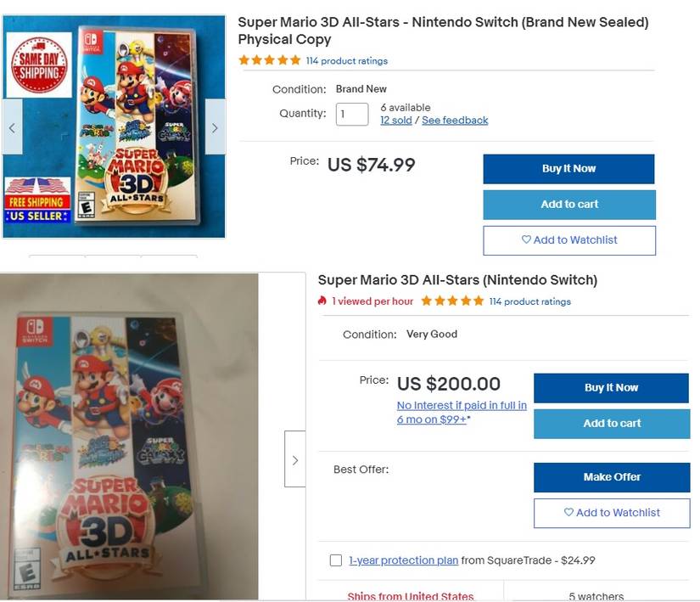Image resolution: width=700 pixels, height=602 pixels.
Task: Enable the 1-year protection plan checkbox
Action: (x=336, y=560)
